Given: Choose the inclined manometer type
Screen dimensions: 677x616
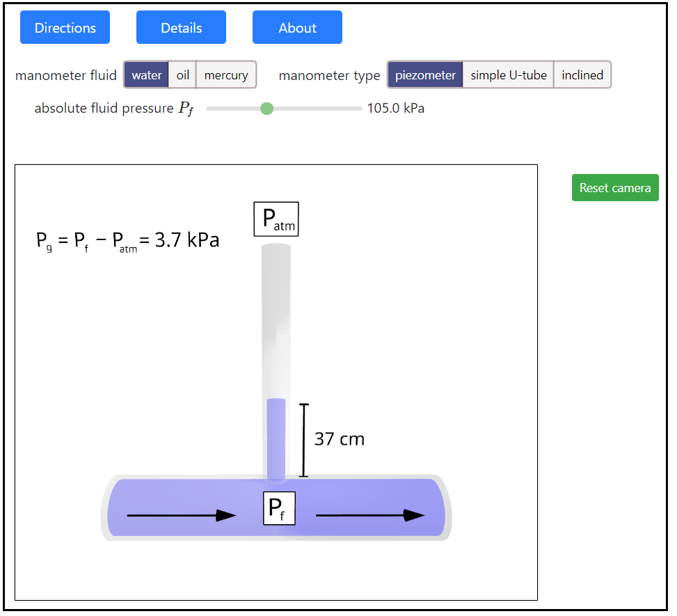Looking at the screenshot, I should coord(582,75).
